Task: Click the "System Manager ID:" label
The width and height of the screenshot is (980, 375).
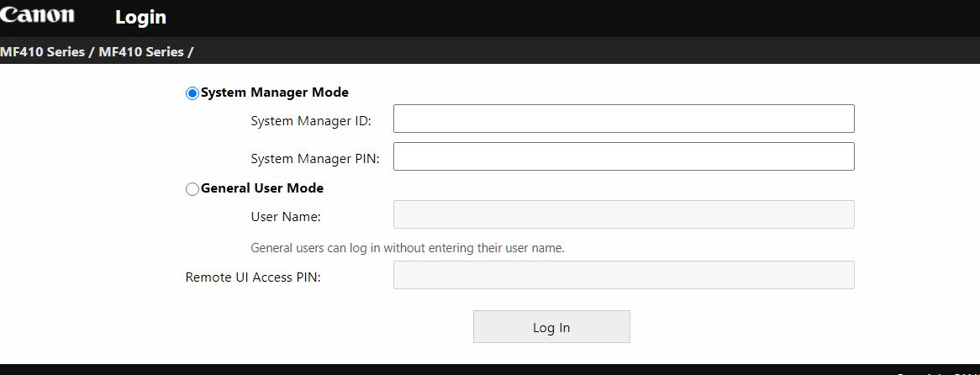Action: [311, 121]
